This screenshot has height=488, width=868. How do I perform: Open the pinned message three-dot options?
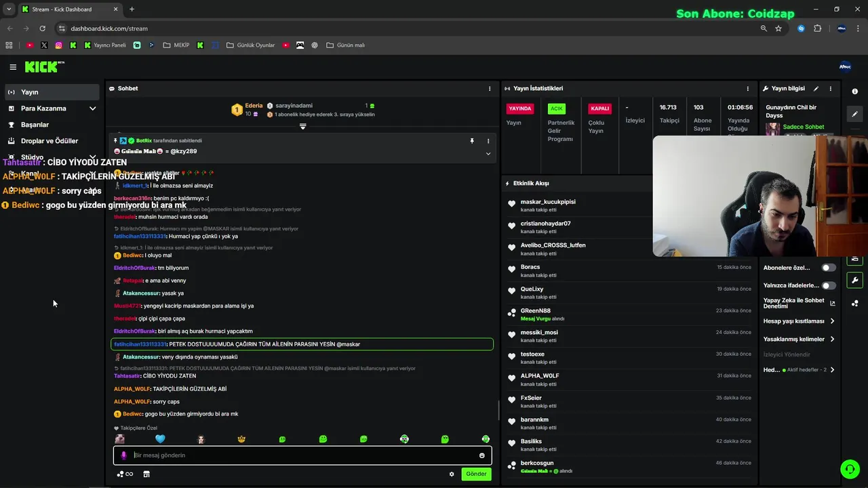tap(488, 141)
